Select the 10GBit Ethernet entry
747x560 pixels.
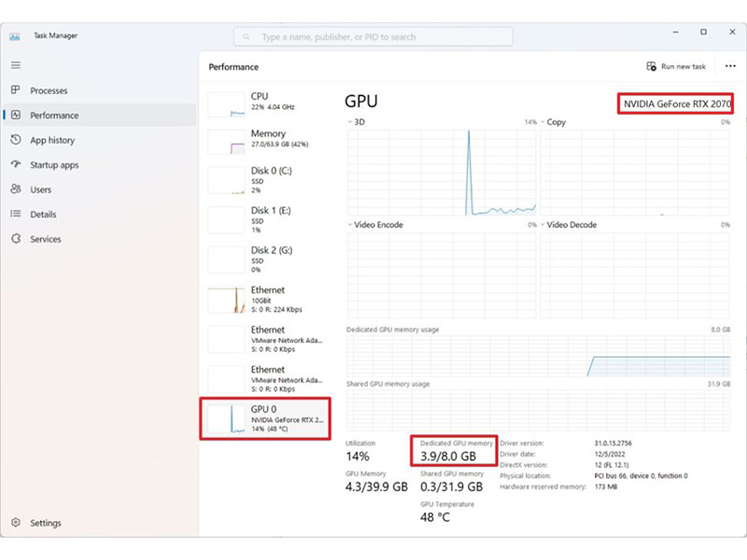tap(265, 300)
